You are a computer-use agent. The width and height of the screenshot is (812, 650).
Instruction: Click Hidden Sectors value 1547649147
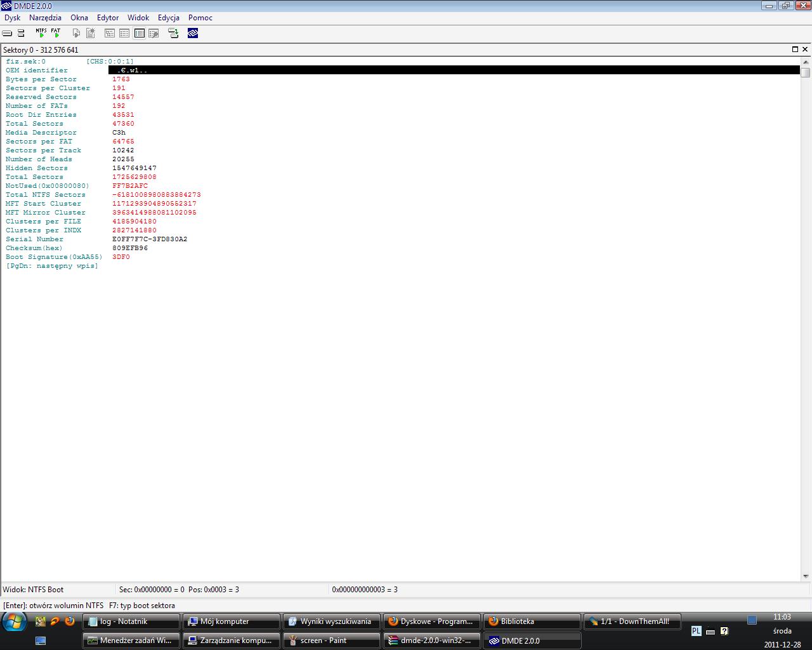click(x=134, y=168)
